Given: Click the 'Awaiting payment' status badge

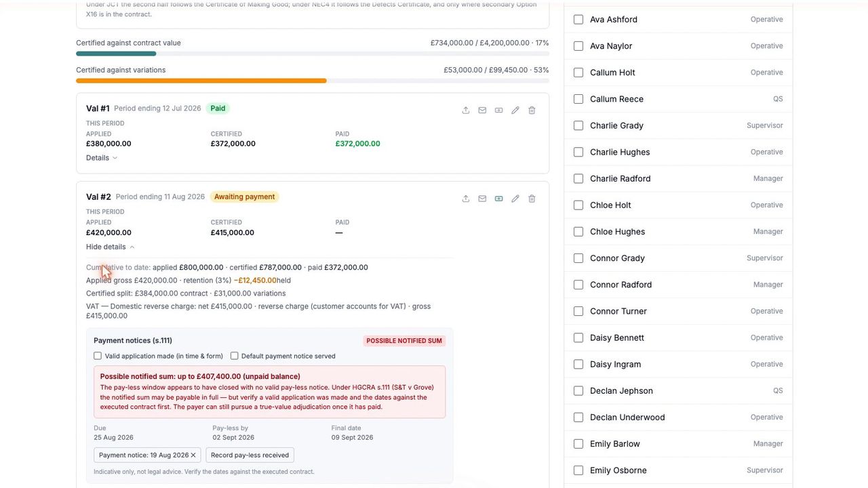Looking at the screenshot, I should (245, 197).
